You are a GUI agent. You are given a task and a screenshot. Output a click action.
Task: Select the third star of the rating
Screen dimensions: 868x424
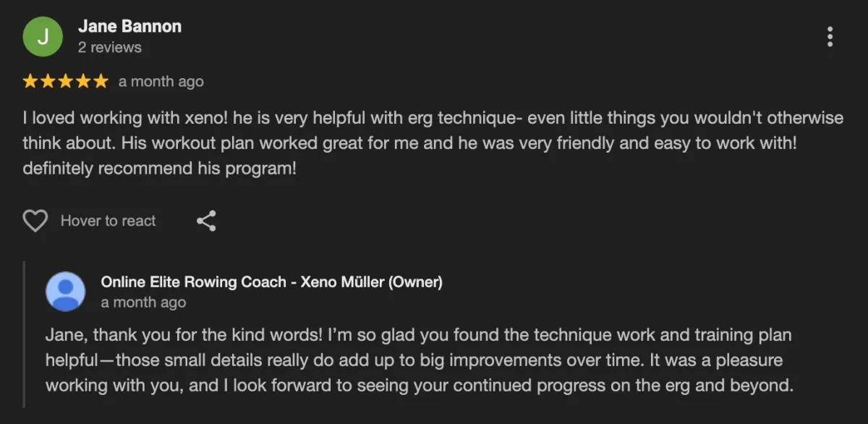pyautogui.click(x=65, y=81)
